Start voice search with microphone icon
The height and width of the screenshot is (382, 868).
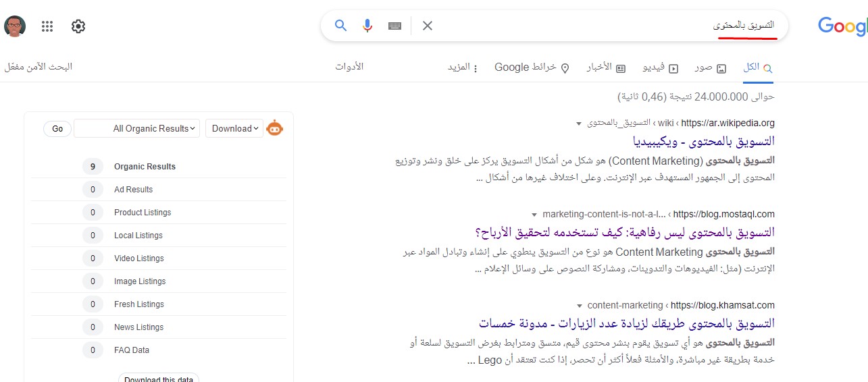pos(367,26)
